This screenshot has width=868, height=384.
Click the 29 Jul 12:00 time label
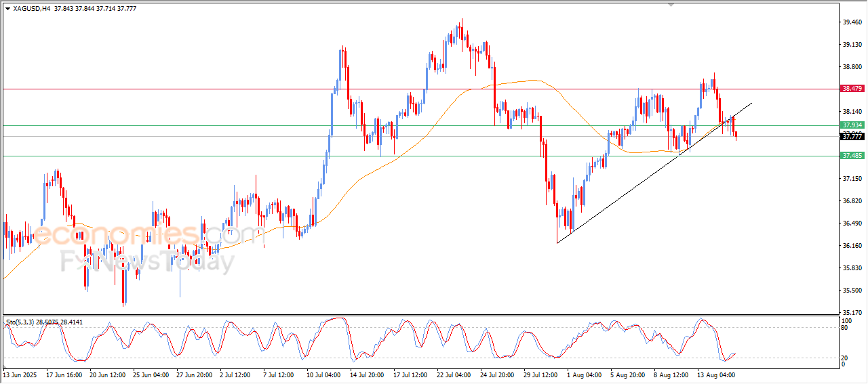point(542,374)
